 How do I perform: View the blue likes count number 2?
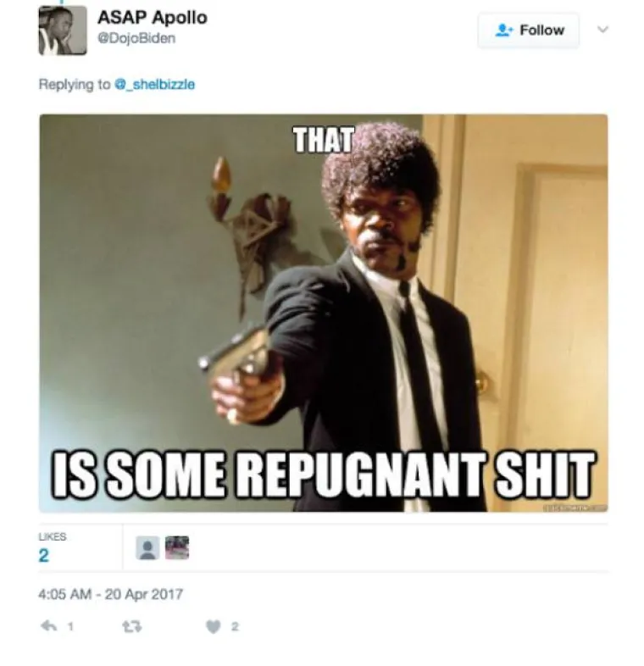(43, 556)
